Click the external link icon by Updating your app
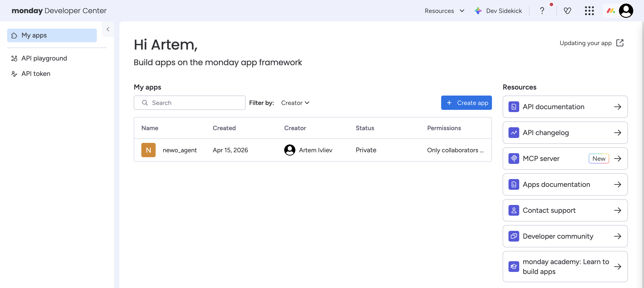The height and width of the screenshot is (288, 644). pos(620,43)
